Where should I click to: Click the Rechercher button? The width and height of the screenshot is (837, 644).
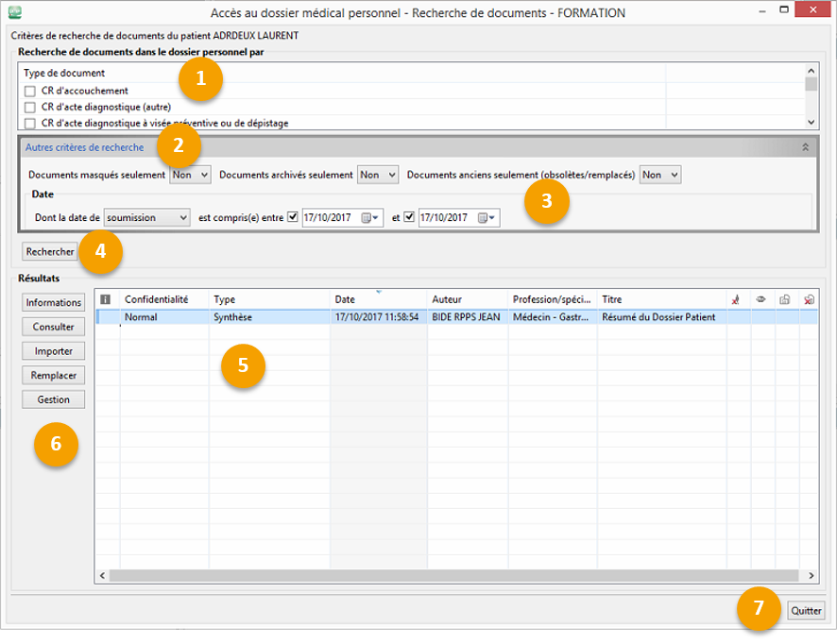50,252
